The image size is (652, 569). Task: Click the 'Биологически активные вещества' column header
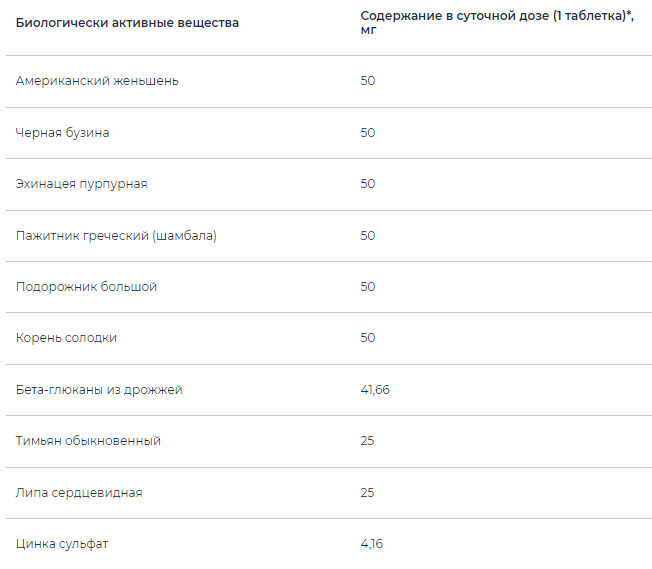tap(127, 23)
